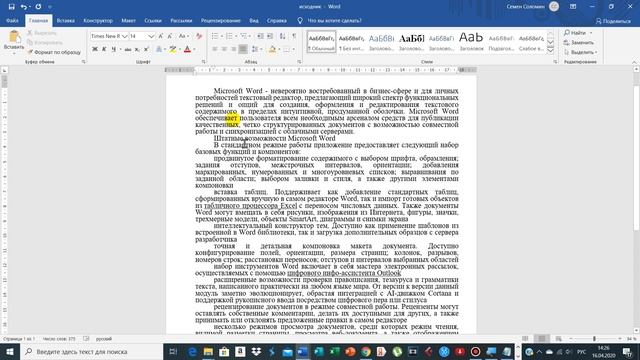
Task: Align text to the left
Action: click(x=215, y=49)
